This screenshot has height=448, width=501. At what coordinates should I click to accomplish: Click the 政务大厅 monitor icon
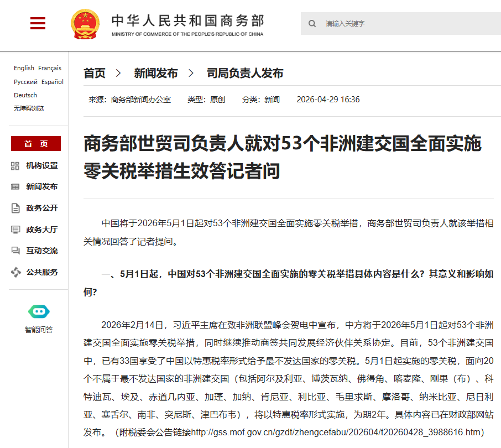tap(15, 230)
